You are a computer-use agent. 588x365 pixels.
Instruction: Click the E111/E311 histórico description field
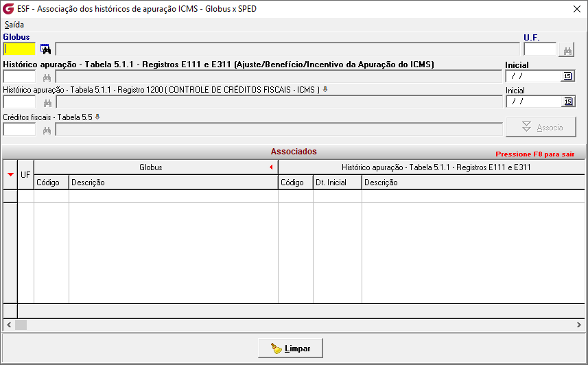coord(279,77)
